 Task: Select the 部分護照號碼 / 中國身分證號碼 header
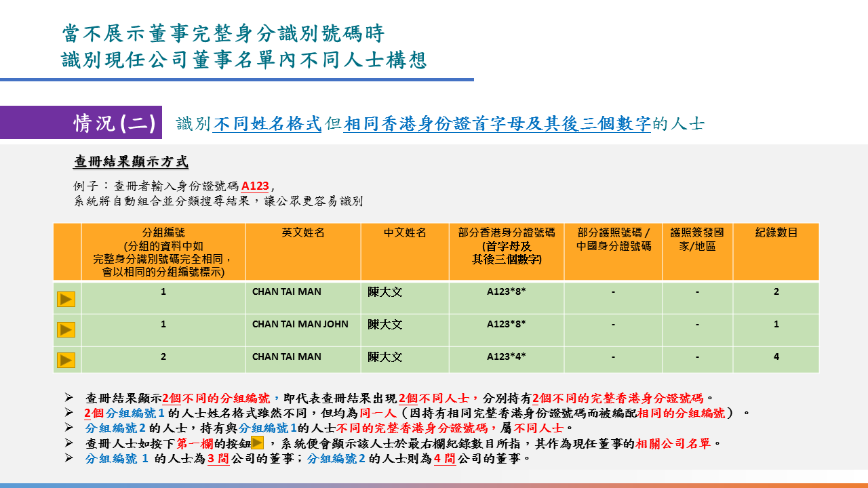pyautogui.click(x=613, y=239)
